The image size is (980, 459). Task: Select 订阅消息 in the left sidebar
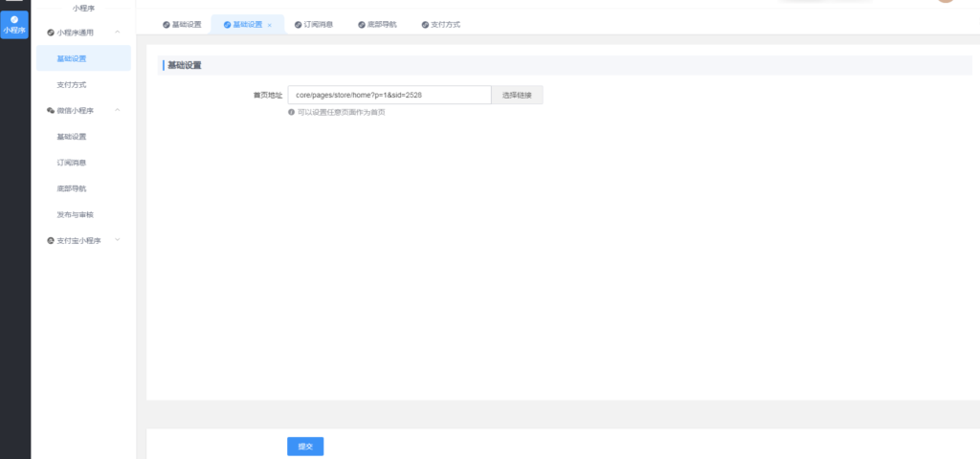pyautogui.click(x=72, y=163)
